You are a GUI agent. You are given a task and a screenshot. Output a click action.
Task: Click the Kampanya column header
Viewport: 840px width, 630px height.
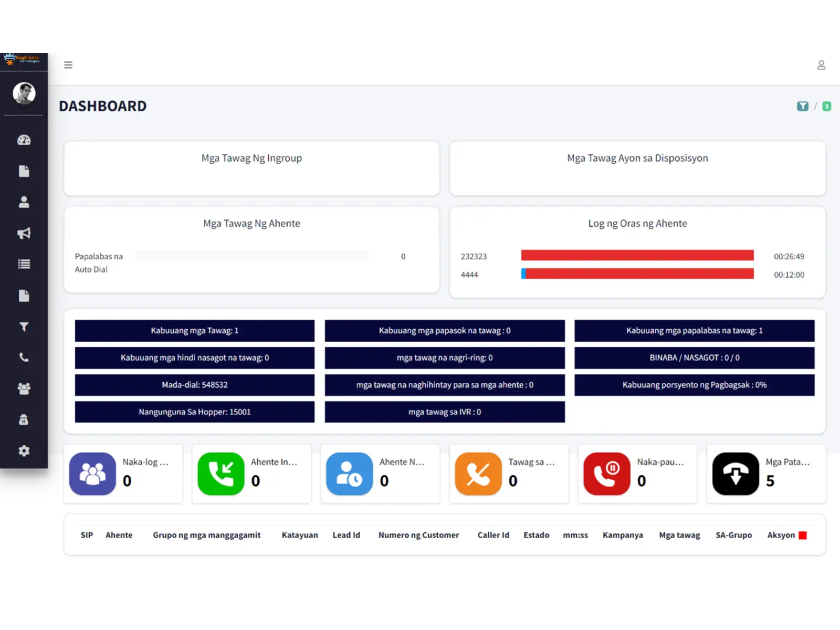pyautogui.click(x=623, y=535)
